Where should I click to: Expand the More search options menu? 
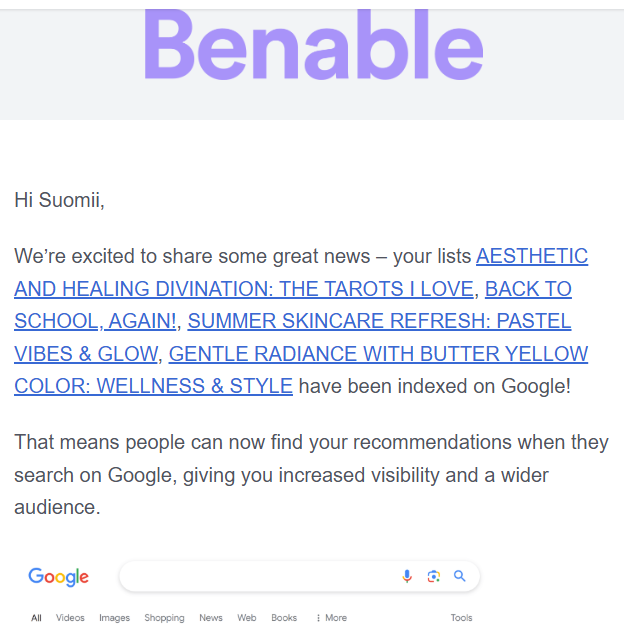331,618
